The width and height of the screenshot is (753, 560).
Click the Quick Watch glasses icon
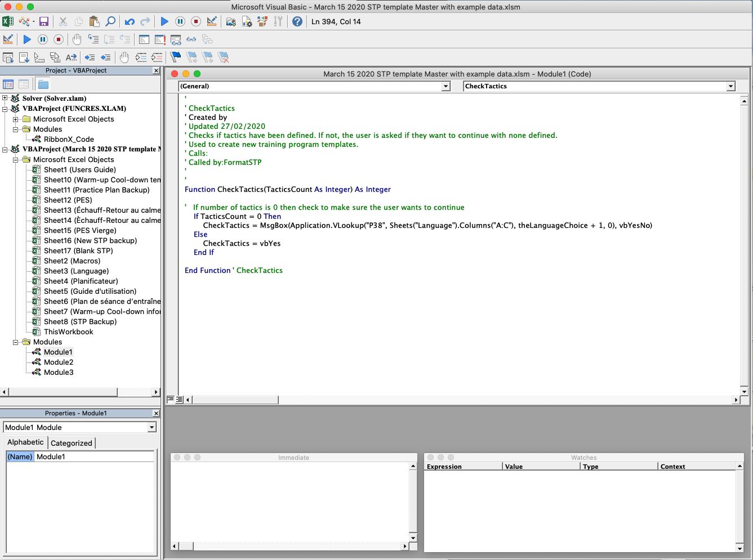pyautogui.click(x=191, y=39)
